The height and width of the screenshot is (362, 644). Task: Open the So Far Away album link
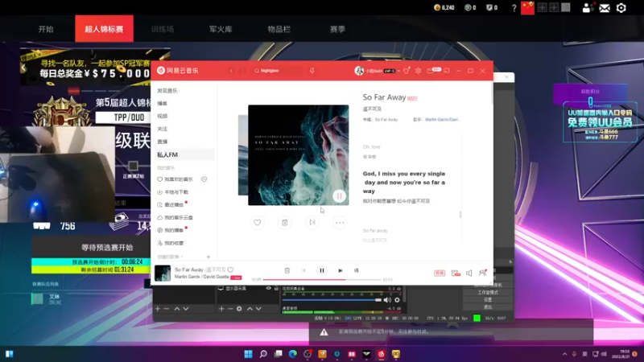click(386, 119)
